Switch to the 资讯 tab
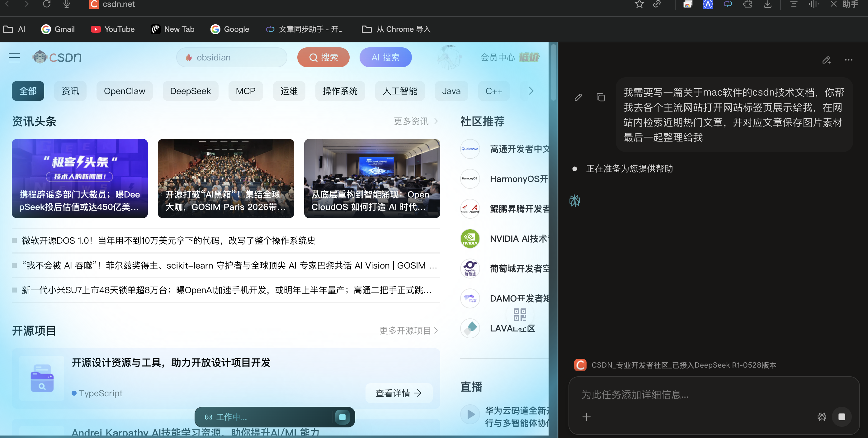This screenshot has width=868, height=438. [x=70, y=91]
